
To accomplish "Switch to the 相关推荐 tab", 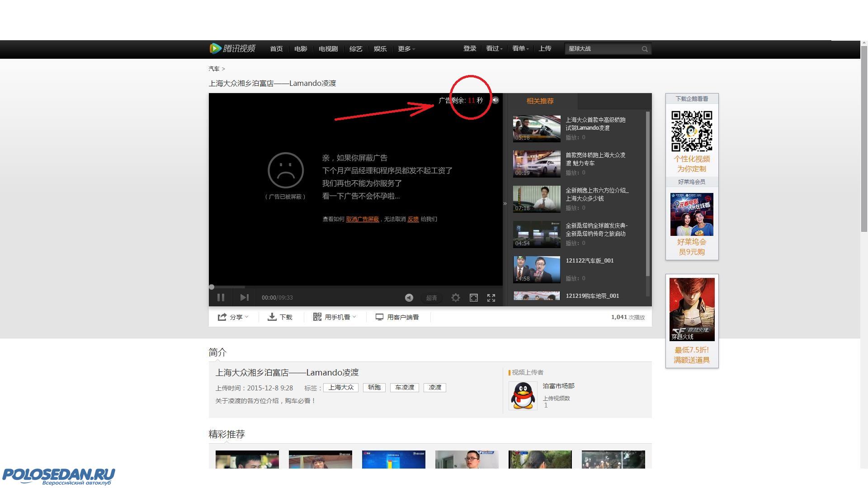I will point(540,101).
